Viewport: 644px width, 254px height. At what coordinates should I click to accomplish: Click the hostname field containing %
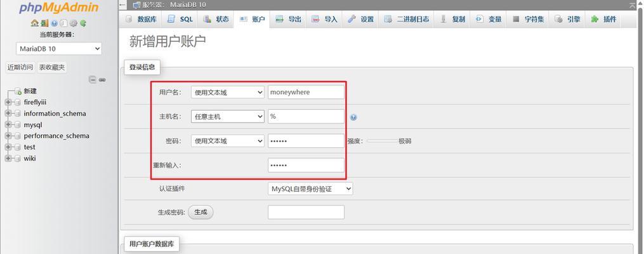[x=306, y=117]
